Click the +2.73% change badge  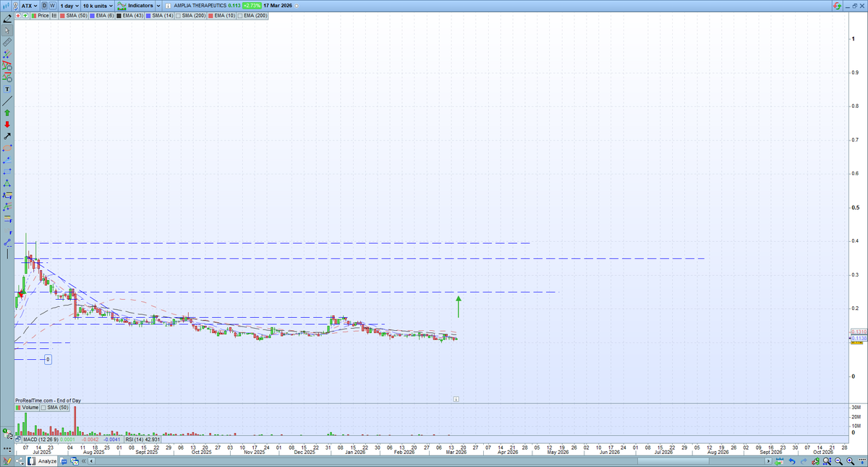pos(252,5)
